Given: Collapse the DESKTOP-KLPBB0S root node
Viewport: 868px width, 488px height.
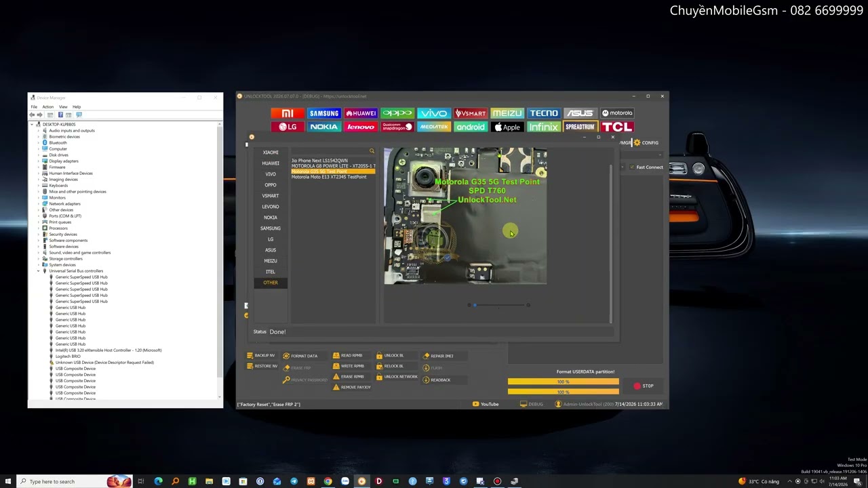Looking at the screenshot, I should 33,125.
